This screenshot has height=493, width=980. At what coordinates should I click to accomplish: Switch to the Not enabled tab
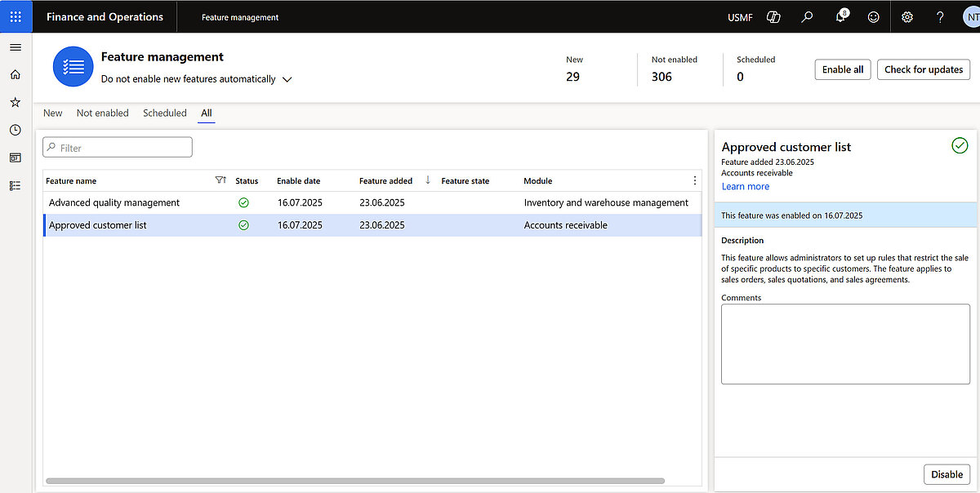[x=102, y=113]
